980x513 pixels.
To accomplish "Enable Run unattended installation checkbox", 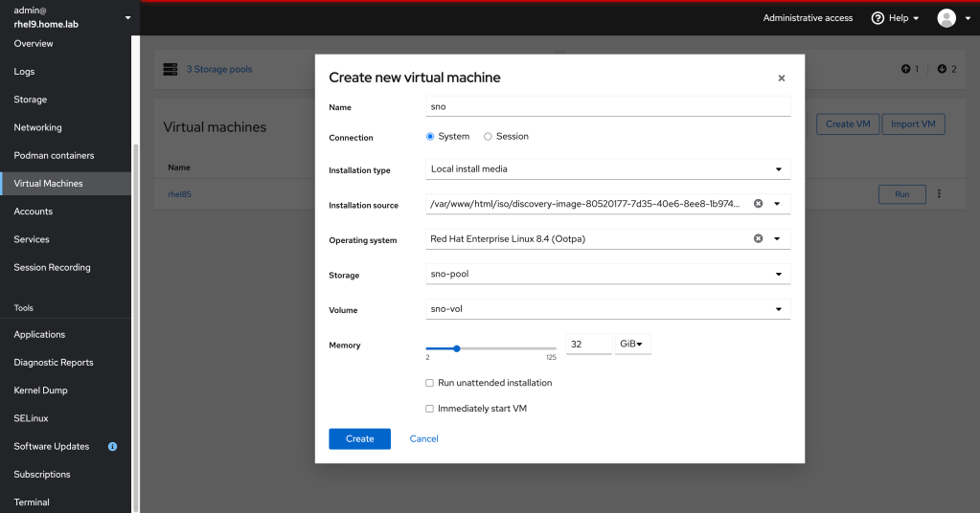I will click(430, 383).
